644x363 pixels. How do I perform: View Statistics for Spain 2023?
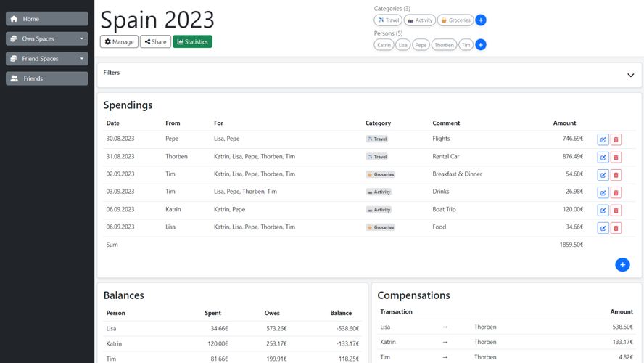click(x=192, y=42)
